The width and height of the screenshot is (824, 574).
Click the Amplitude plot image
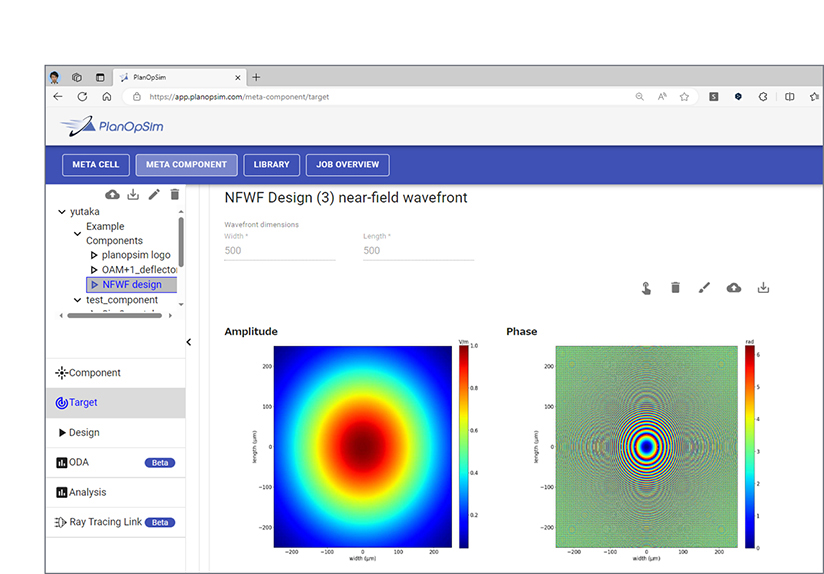(363, 447)
